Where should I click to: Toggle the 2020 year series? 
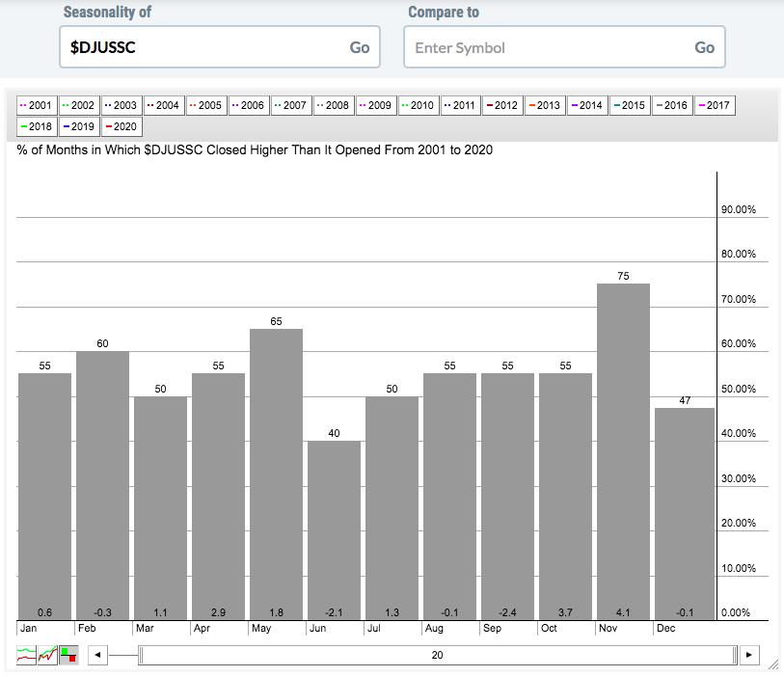(x=122, y=126)
